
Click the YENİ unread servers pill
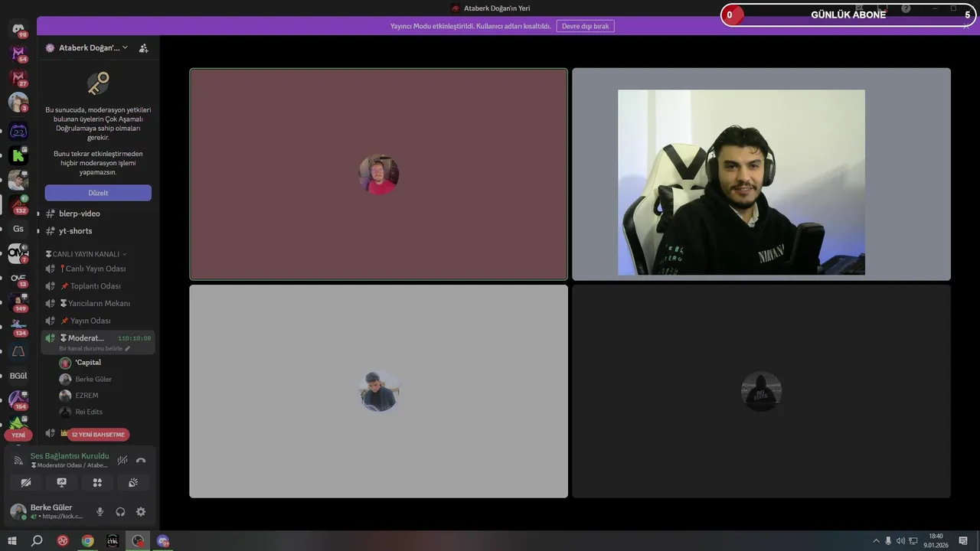(18, 435)
